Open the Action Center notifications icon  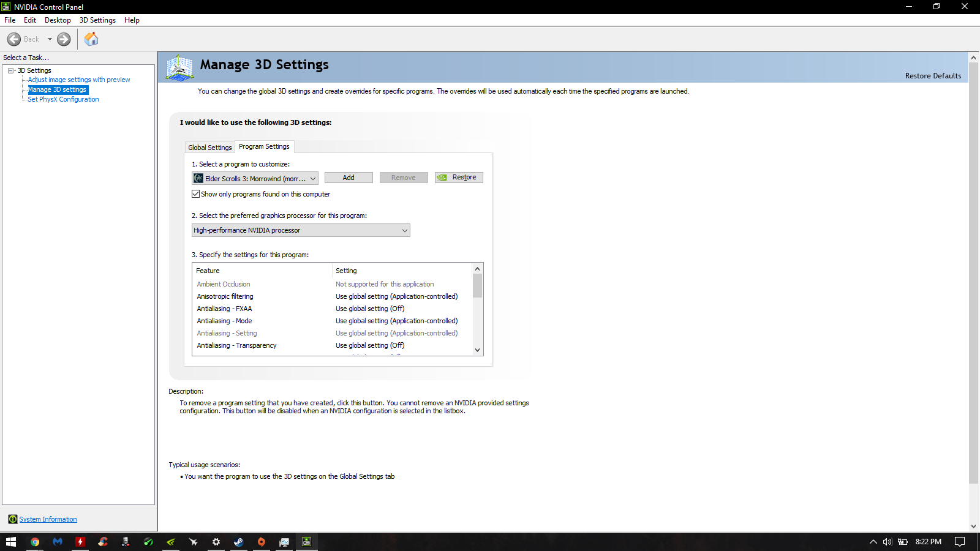pos(960,542)
